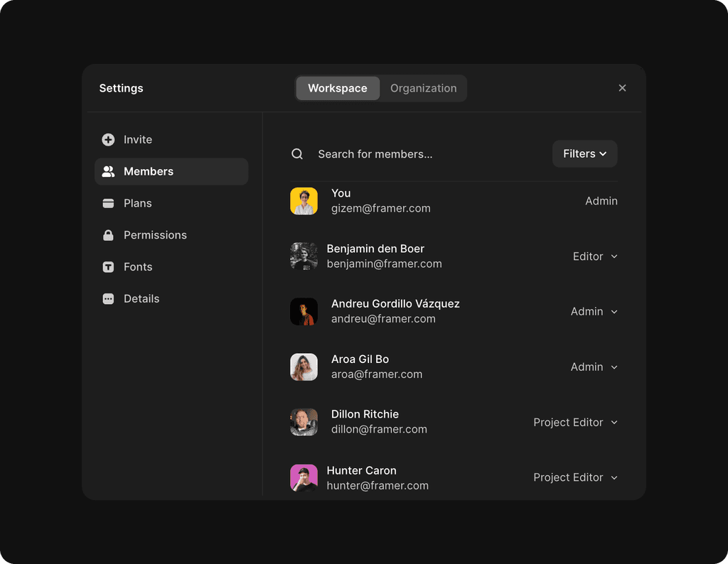Image resolution: width=728 pixels, height=564 pixels.
Task: Expand Aroa Gil Bo's Admin role selector
Action: 593,367
